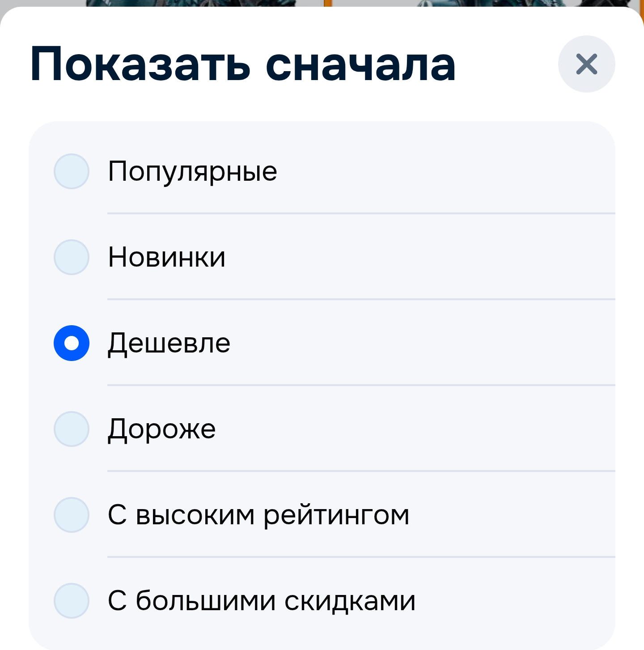Pick the Дороже radio button
This screenshot has height=650, width=644.
72,429
